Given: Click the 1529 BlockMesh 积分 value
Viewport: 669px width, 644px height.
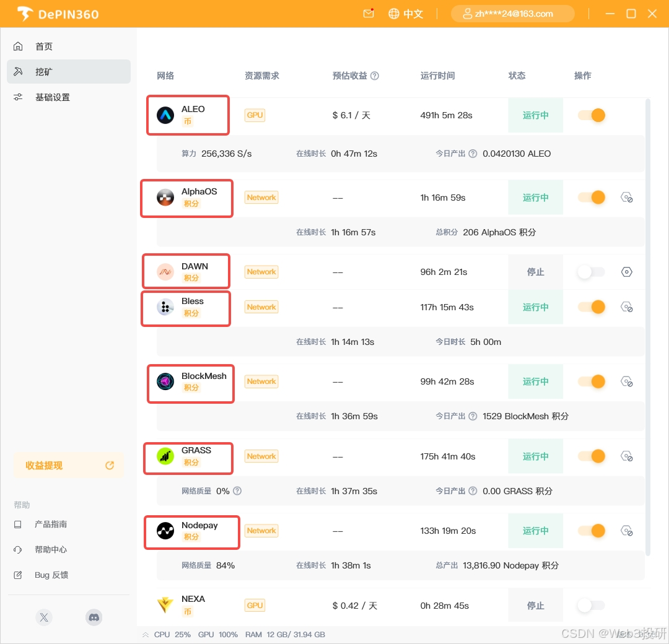Looking at the screenshot, I should pos(526,416).
